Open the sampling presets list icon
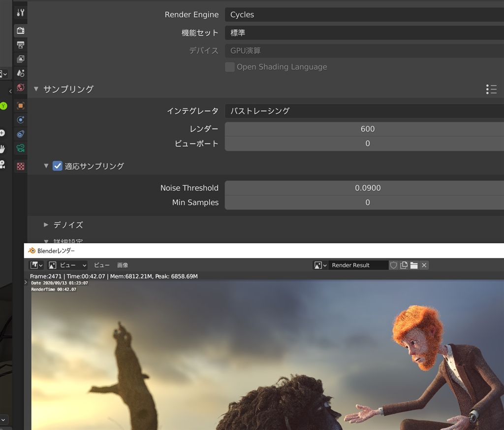The image size is (504, 430). [x=491, y=89]
